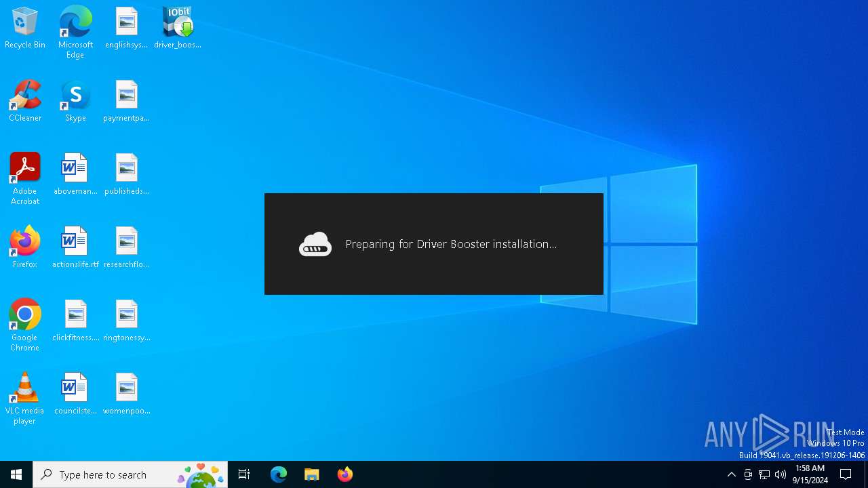Select the actionslife.rtf document
The height and width of the screenshot is (488, 868).
(75, 248)
